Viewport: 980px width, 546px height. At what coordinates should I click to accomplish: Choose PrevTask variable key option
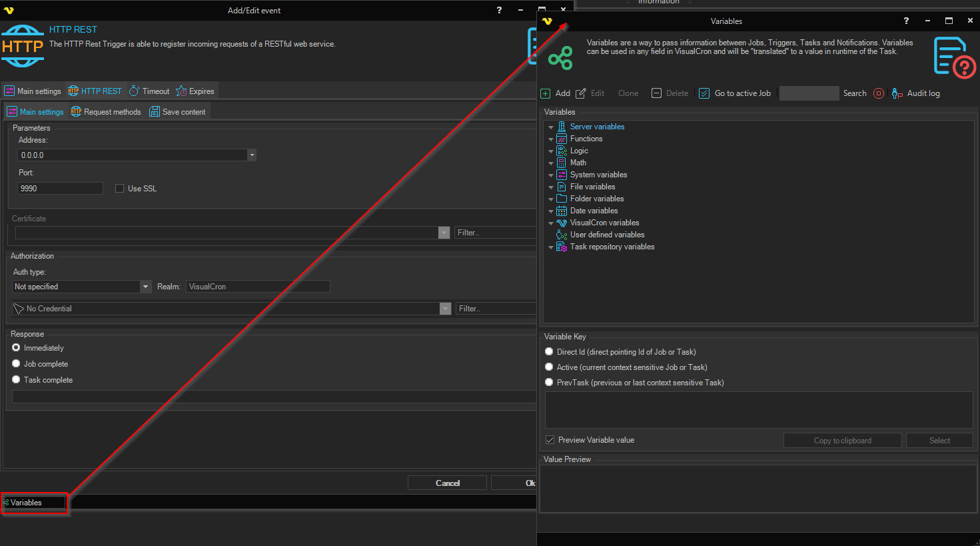549,383
